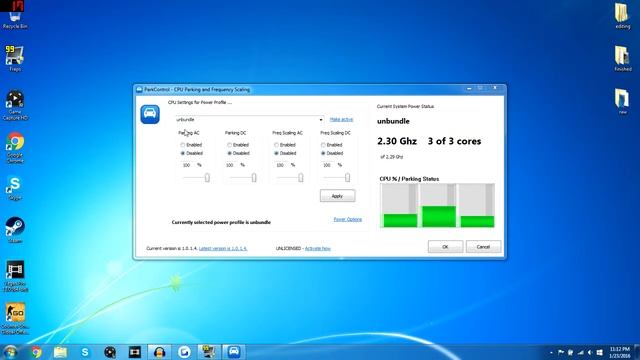
Task: Click the Freq Scaling AC percentage slider
Action: pos(290,178)
